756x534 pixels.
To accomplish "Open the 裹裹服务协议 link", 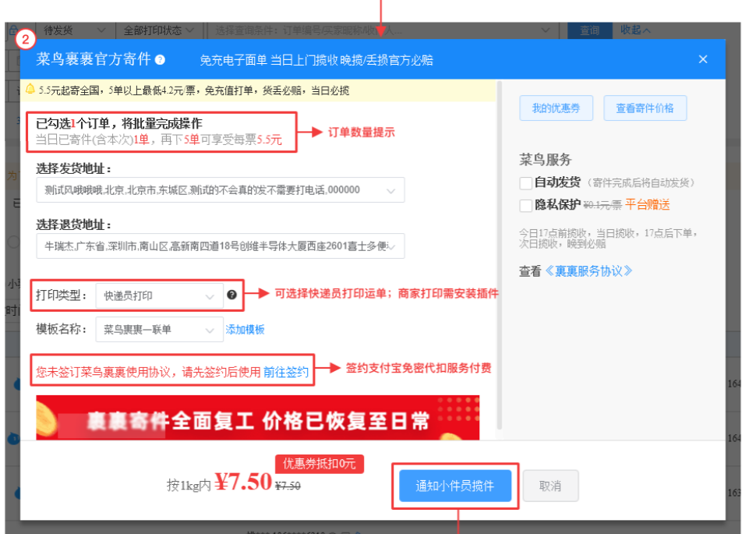I will pyautogui.click(x=588, y=271).
